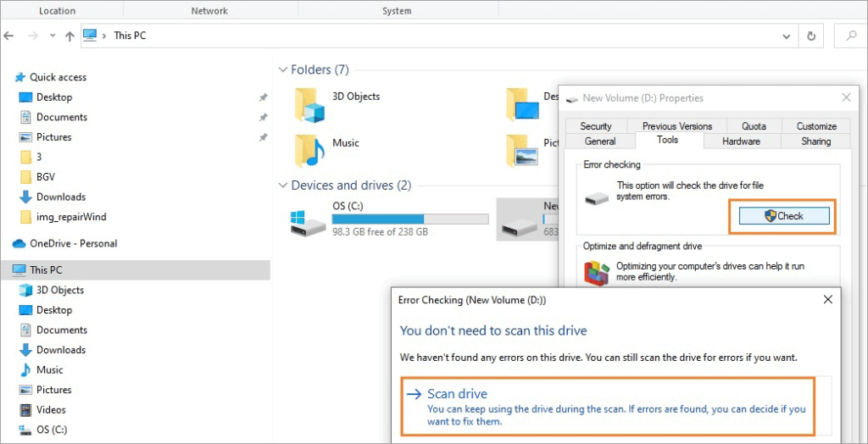Click the search box

[850, 36]
